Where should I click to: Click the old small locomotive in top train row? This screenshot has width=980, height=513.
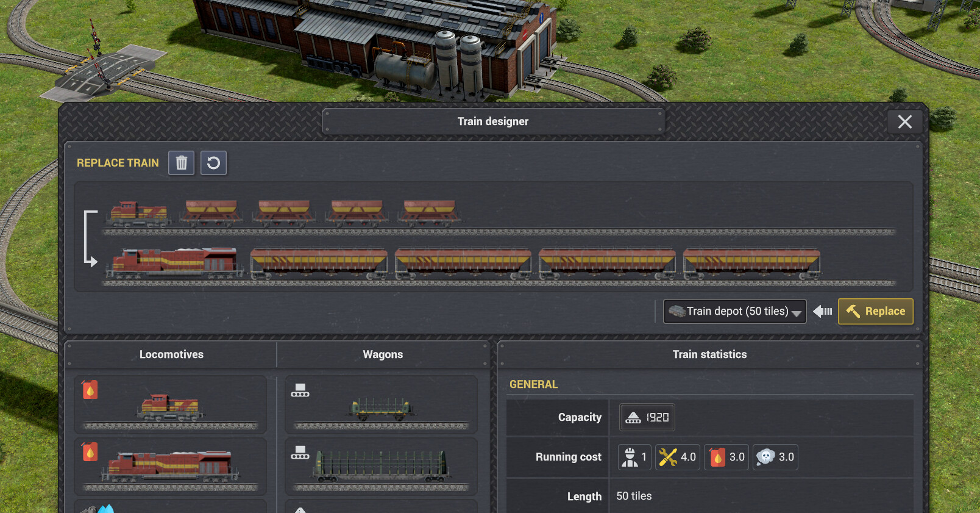coord(139,214)
